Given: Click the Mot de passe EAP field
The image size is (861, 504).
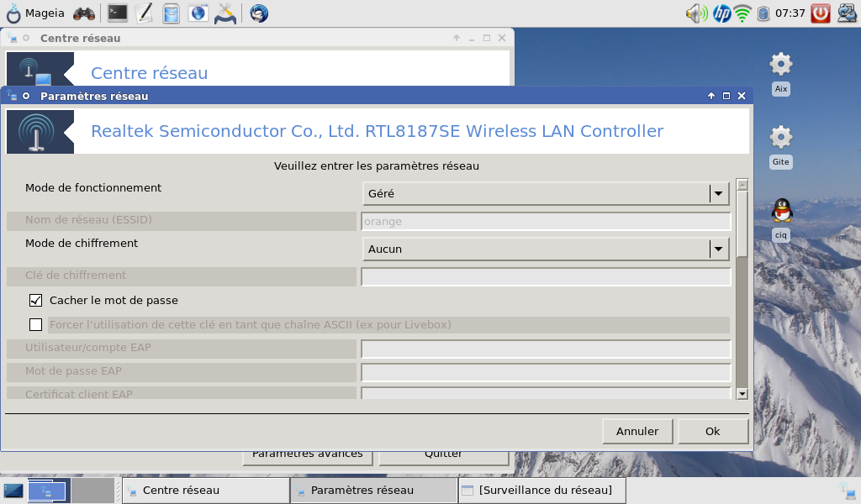Looking at the screenshot, I should (546, 372).
